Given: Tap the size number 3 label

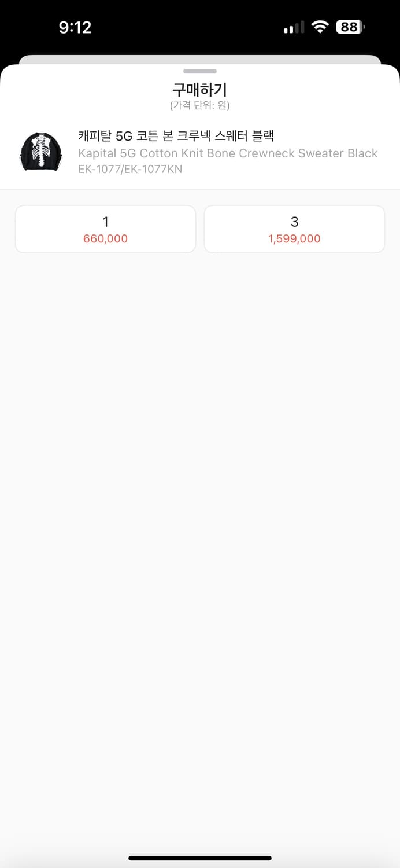Looking at the screenshot, I should pos(294,222).
